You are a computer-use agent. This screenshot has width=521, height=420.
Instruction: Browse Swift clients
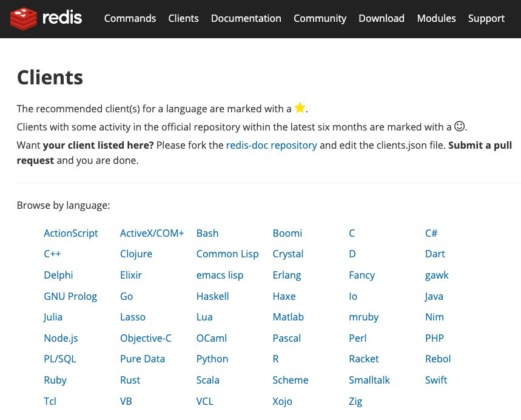(436, 380)
